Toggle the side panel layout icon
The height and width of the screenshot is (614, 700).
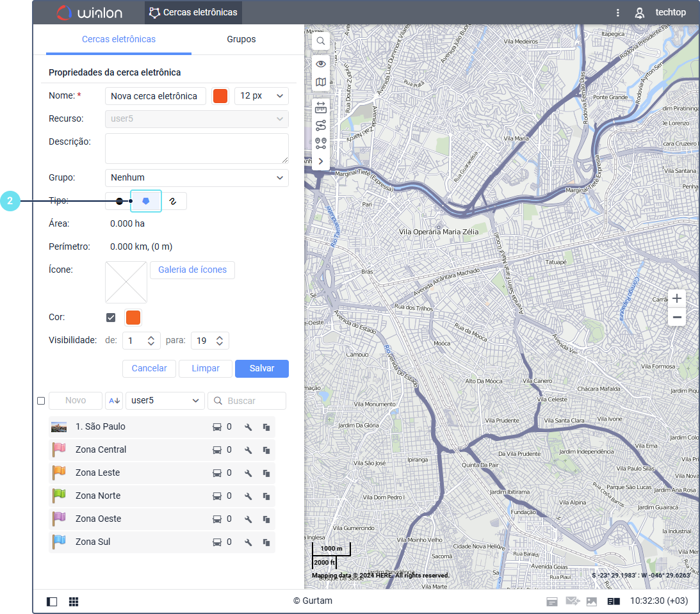(52, 602)
